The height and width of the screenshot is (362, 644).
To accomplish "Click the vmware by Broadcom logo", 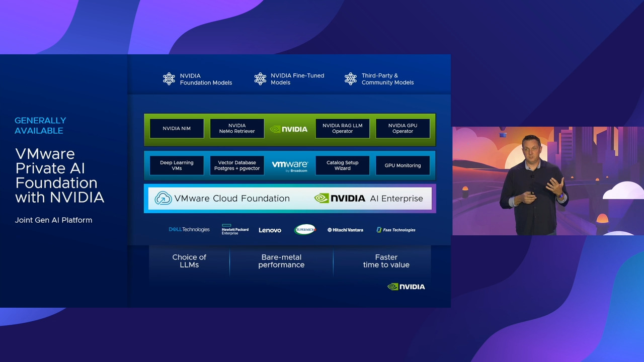I will click(x=290, y=166).
